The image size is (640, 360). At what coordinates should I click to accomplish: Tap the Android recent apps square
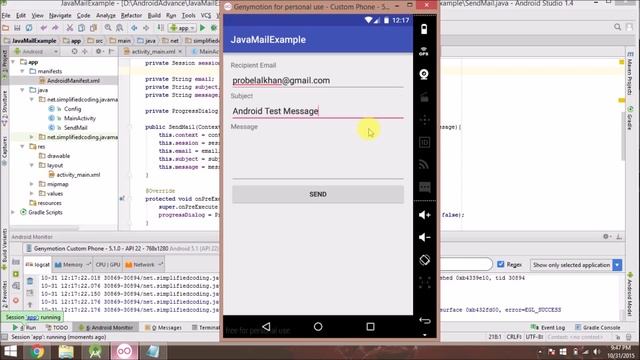click(x=370, y=327)
